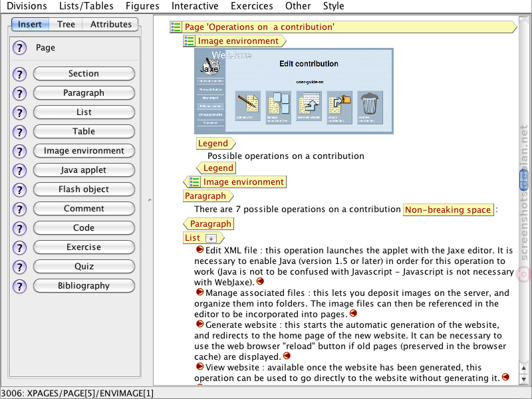Open the Figures menu
This screenshot has width=532, height=399.
[142, 6]
